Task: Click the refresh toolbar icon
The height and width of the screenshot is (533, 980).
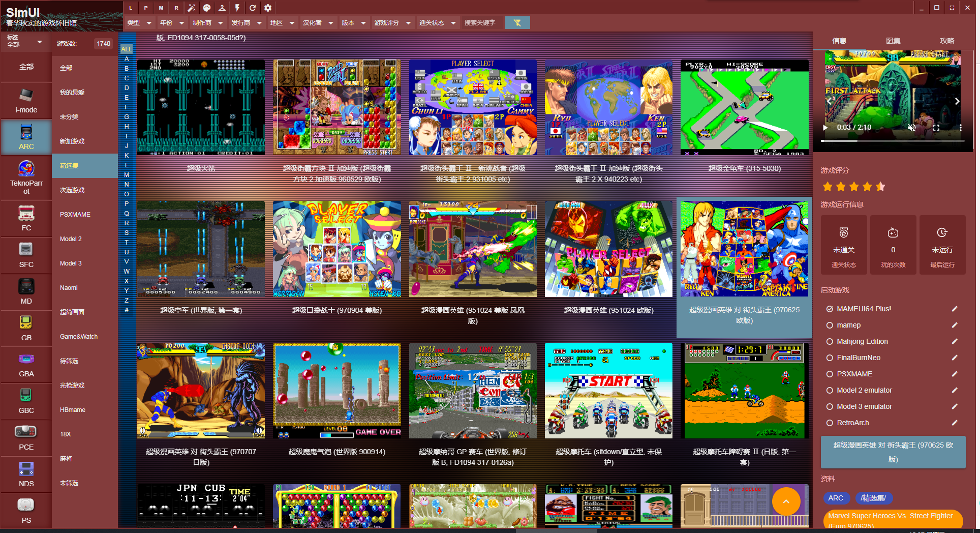Action: point(253,8)
